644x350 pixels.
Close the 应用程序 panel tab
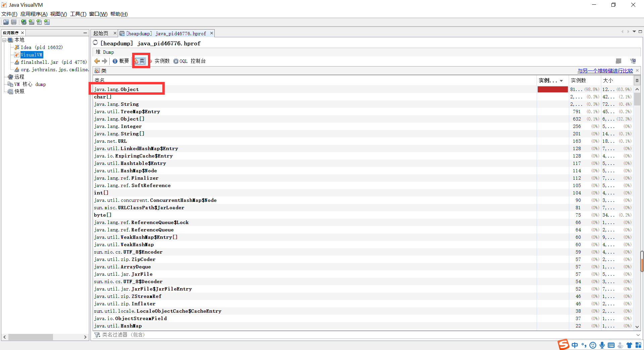pyautogui.click(x=22, y=33)
